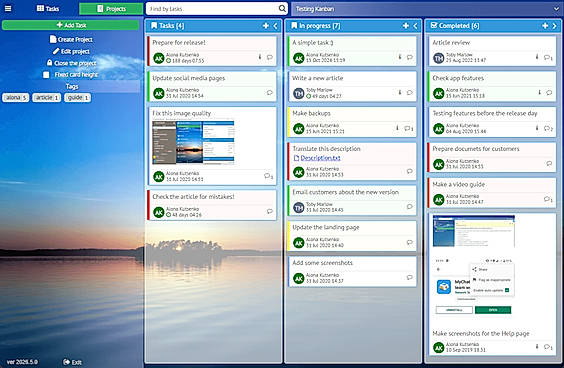This screenshot has height=368, width=564.
Task: Add a card to the Completed column
Action: (545, 26)
